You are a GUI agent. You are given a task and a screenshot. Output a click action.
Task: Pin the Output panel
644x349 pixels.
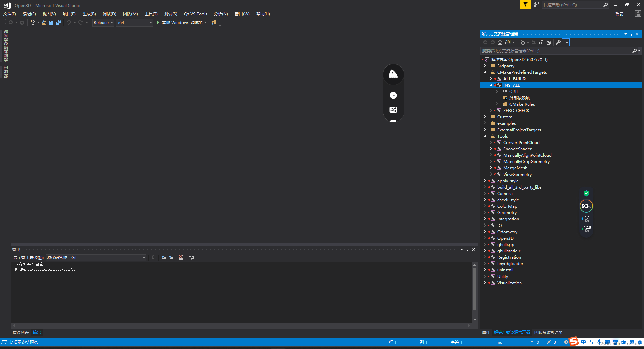click(x=467, y=249)
